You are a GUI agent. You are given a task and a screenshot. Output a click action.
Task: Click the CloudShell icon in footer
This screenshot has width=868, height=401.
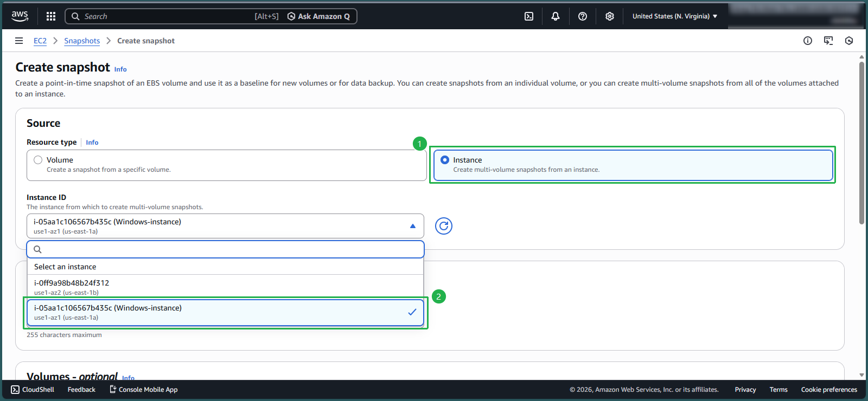point(15,390)
